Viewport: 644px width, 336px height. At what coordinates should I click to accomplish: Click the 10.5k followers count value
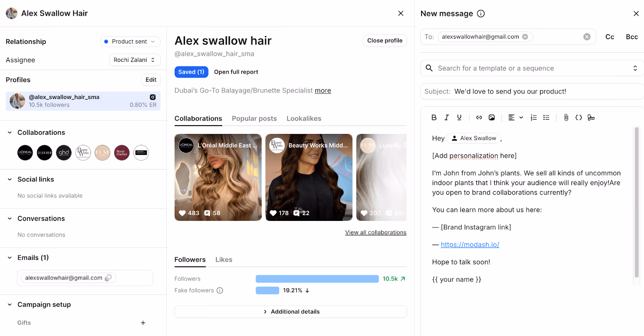[x=390, y=279]
